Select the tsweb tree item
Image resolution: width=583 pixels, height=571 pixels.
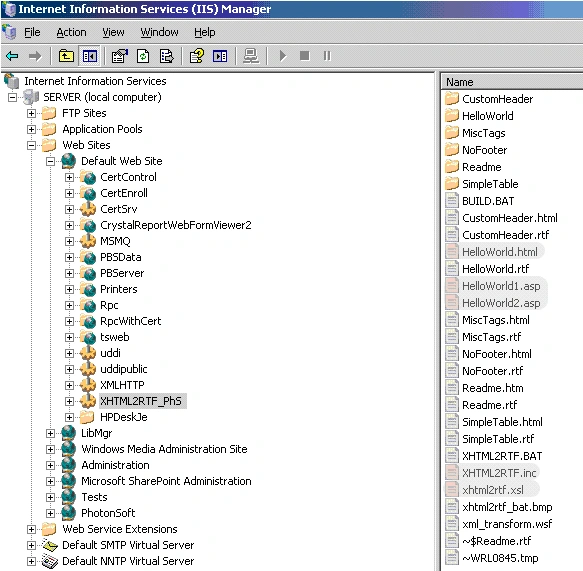pos(115,337)
